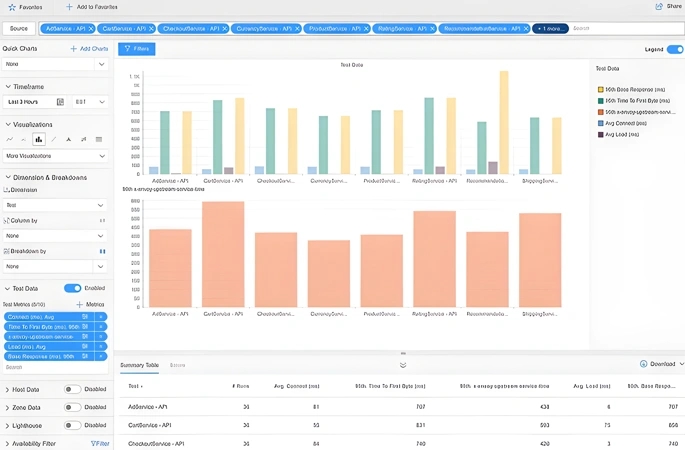The width and height of the screenshot is (685, 450).
Task: Select the Summary Table tab
Action: coord(139,365)
